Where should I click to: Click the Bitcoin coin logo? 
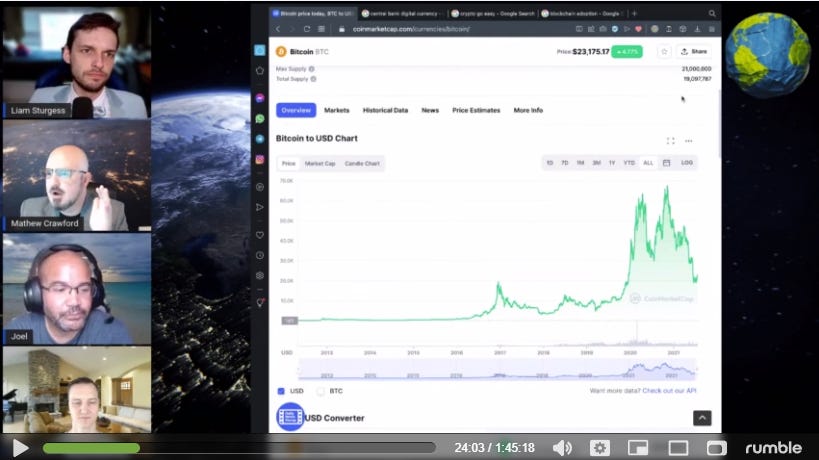pyautogui.click(x=281, y=51)
